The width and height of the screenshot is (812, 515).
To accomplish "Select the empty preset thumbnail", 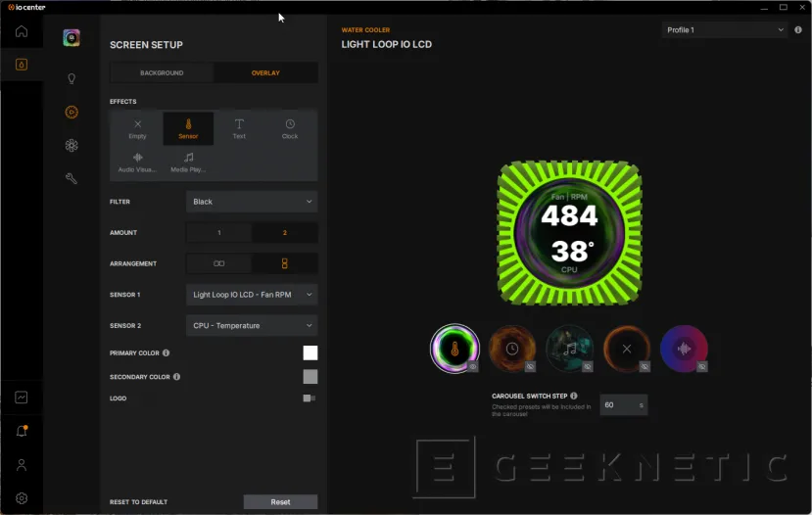I will pos(627,349).
